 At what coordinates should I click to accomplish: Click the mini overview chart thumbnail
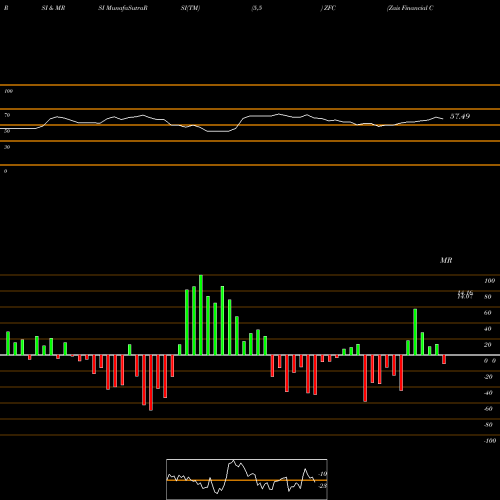pyautogui.click(x=247, y=479)
